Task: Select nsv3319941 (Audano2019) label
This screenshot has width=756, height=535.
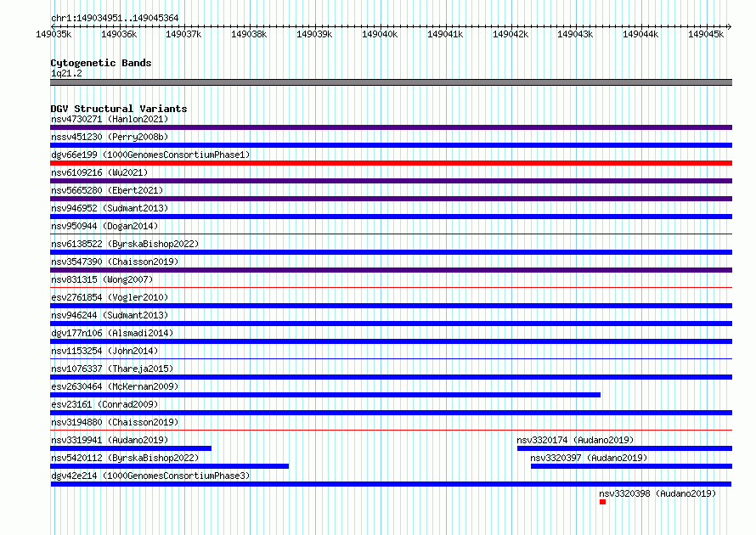Action: [x=110, y=440]
